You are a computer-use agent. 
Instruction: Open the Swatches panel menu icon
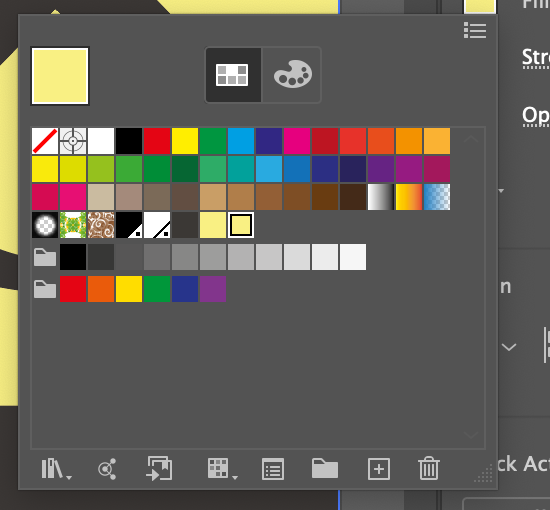[x=475, y=31]
